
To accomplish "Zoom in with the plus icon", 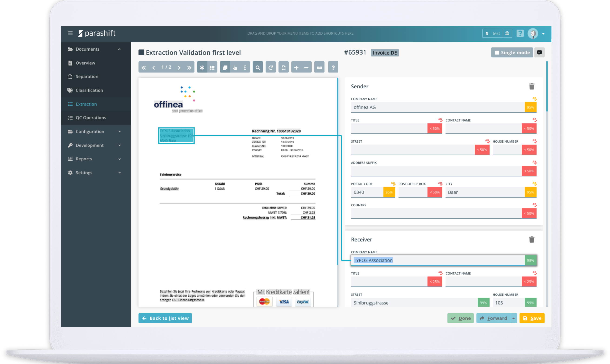I will coord(296,67).
